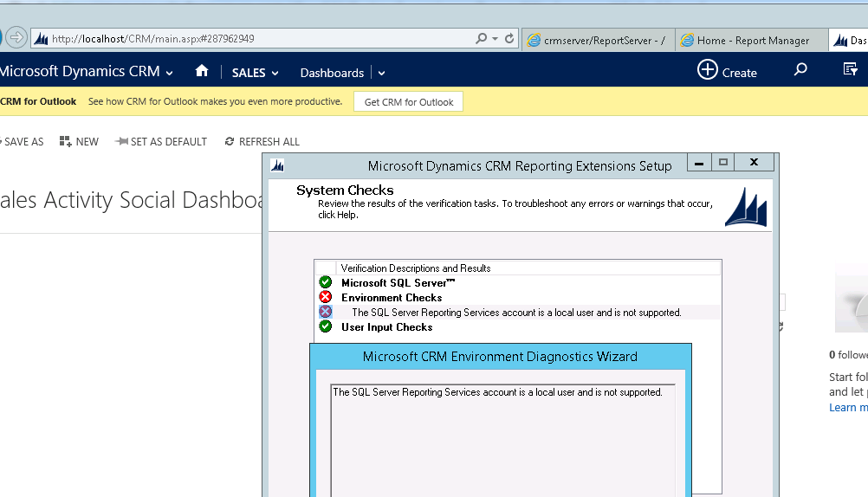The image size is (868, 497).
Task: Click the CRM for Outlook banner label
Action: click(x=38, y=101)
